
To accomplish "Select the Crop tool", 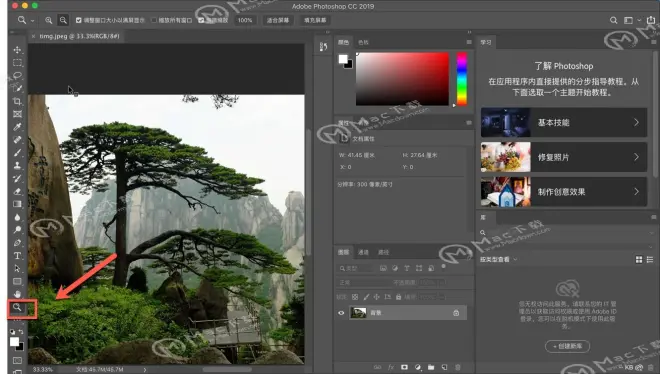I will 17,101.
